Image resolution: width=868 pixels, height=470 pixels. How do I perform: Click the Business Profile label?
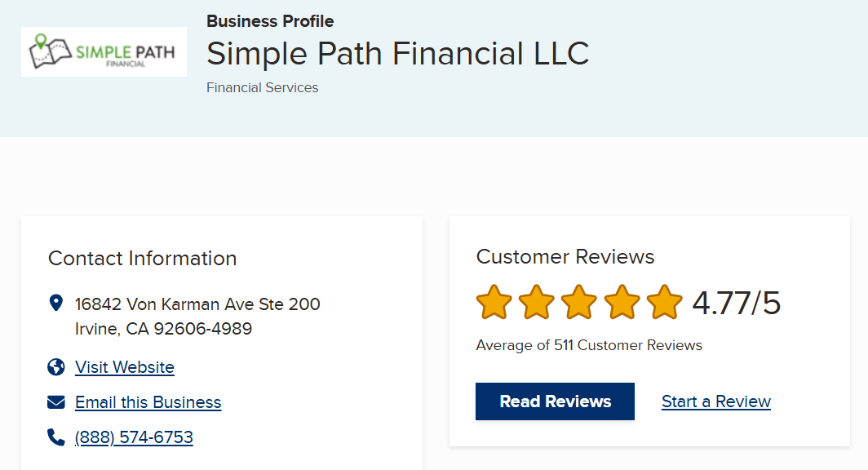[270, 21]
